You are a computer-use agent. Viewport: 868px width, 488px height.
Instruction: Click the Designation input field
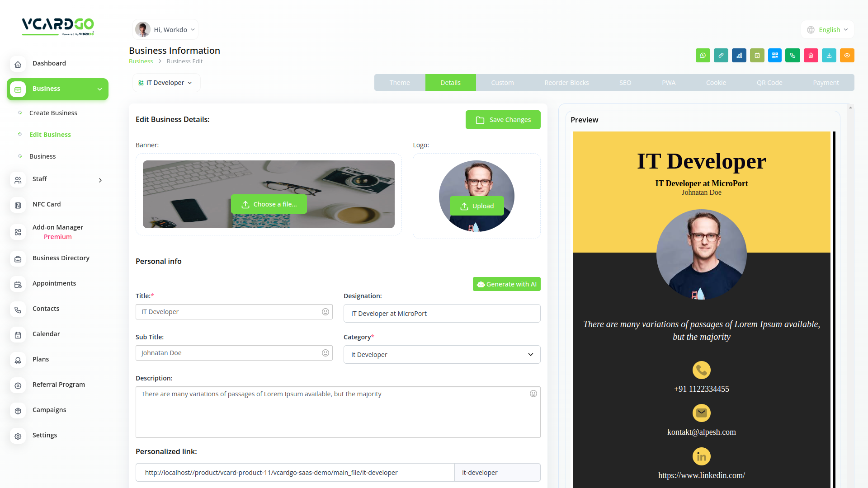(x=442, y=314)
